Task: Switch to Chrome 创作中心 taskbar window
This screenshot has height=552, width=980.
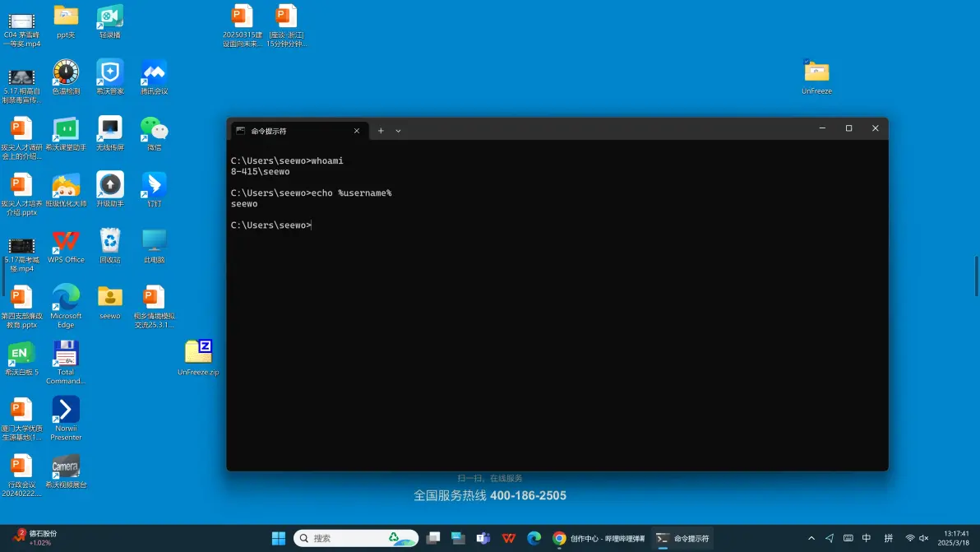Action: [x=599, y=539]
